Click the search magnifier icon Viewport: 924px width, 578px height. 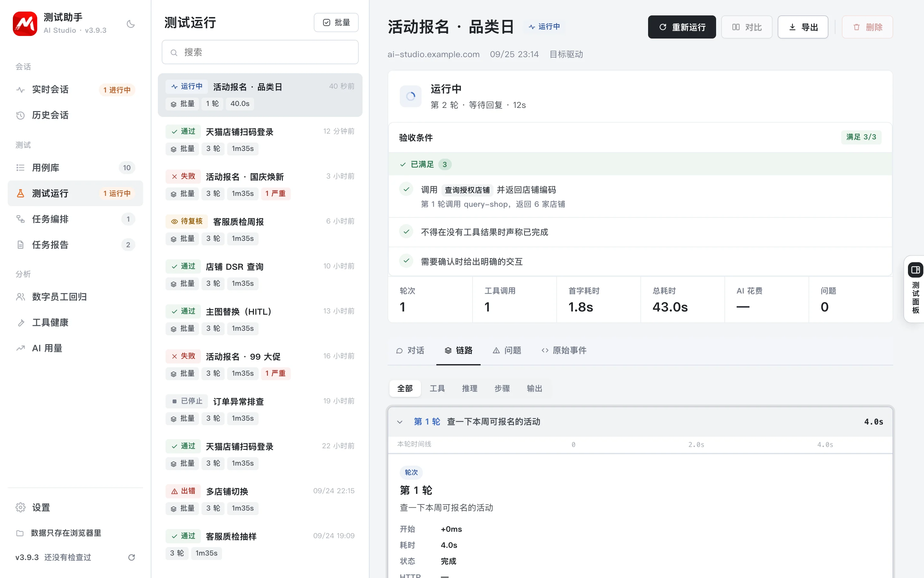click(174, 52)
